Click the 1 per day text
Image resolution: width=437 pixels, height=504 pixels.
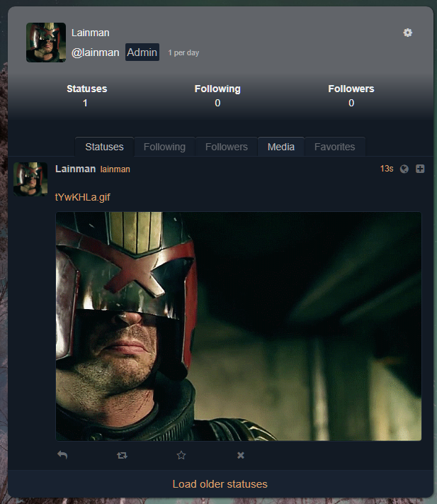pyautogui.click(x=183, y=52)
